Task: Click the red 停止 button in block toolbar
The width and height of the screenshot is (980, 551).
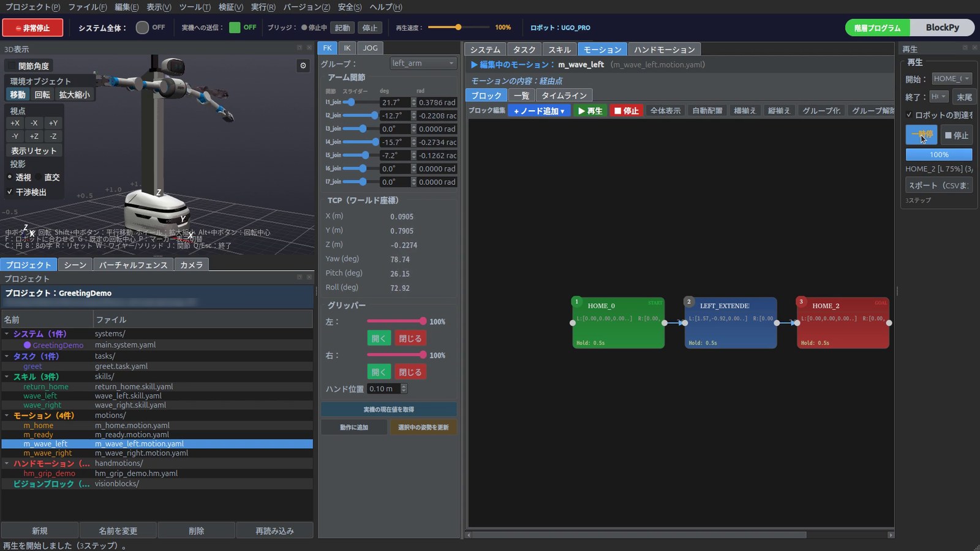Action: click(x=626, y=111)
